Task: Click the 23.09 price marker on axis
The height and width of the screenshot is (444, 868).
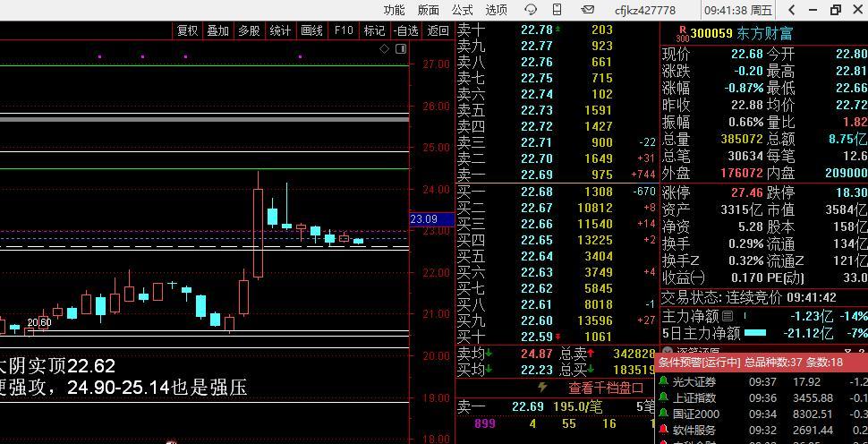Action: click(x=432, y=219)
